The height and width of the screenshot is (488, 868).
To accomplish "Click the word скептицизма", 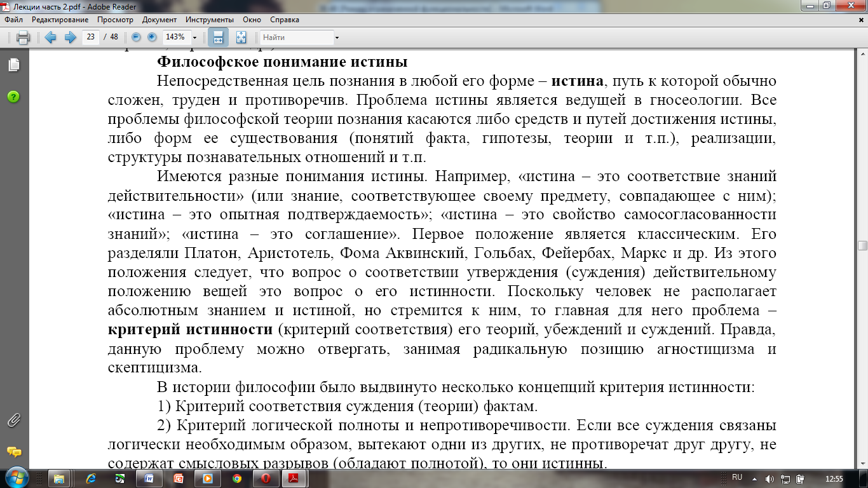I will click(x=154, y=367).
